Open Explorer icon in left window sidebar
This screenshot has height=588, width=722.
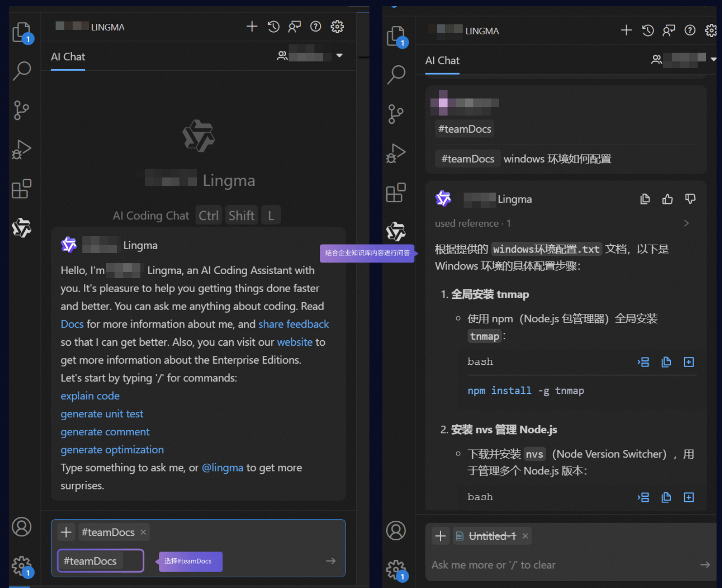(x=22, y=33)
